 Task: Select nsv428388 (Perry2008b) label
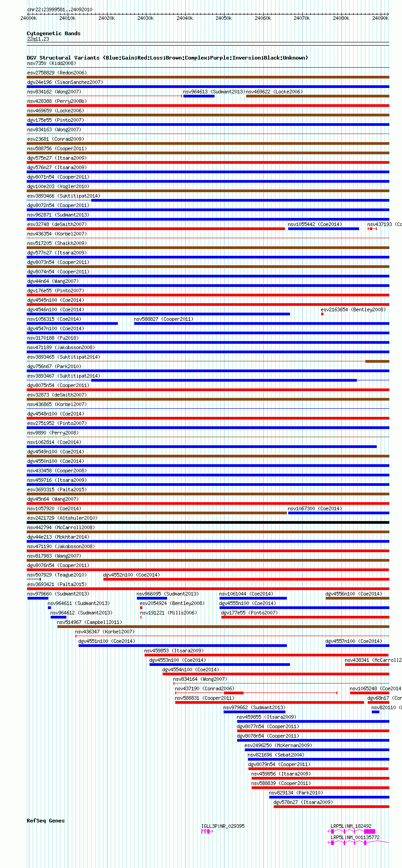[57, 101]
